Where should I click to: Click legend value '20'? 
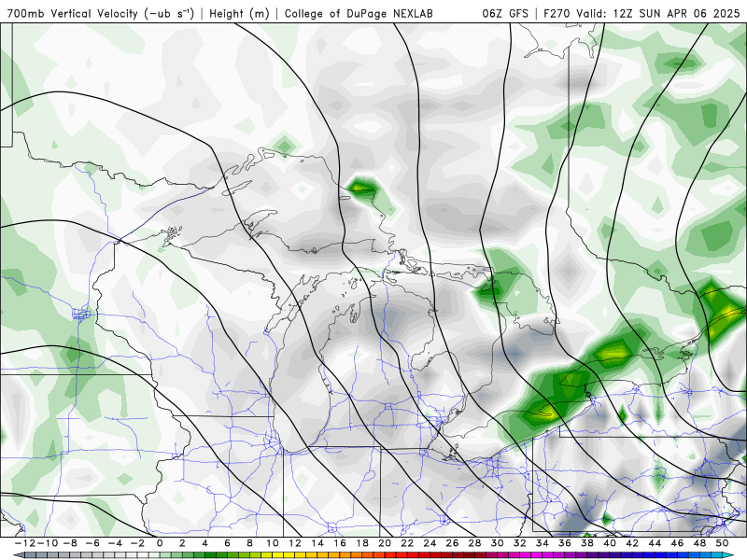click(x=385, y=543)
